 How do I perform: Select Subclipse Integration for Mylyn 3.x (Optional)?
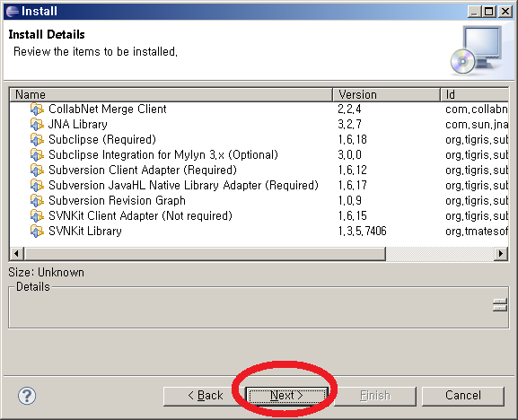click(x=259, y=154)
